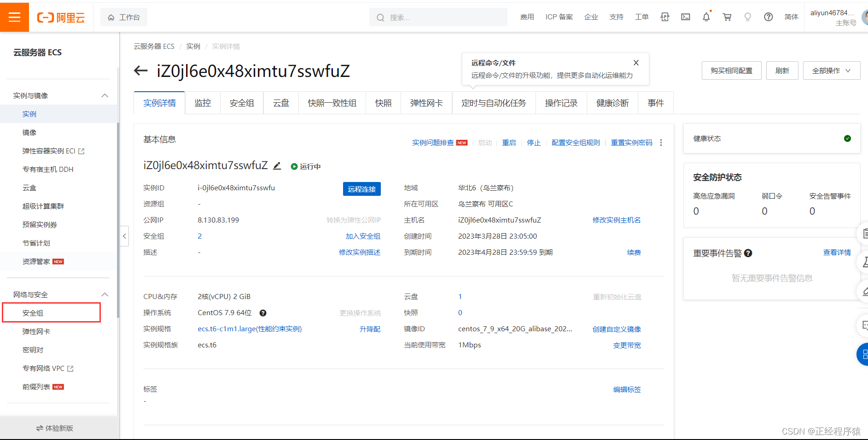Click 重置实例密码 link

tap(631, 143)
